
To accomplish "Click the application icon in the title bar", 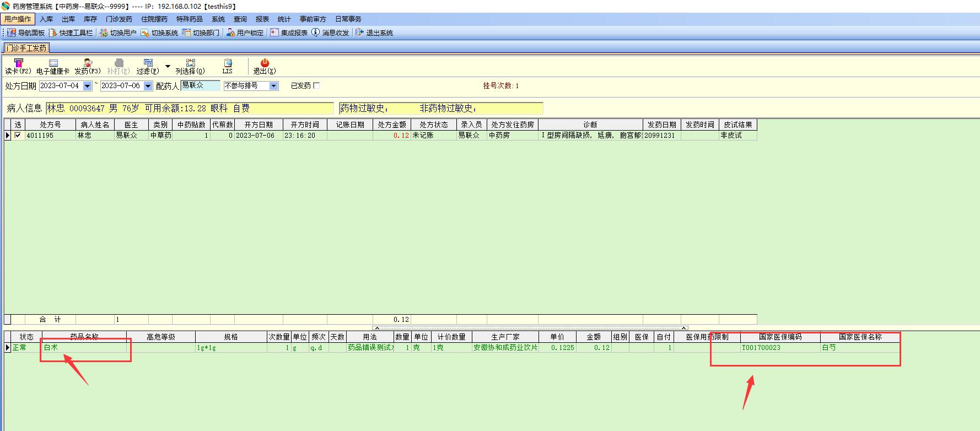I will pyautogui.click(x=6, y=6).
